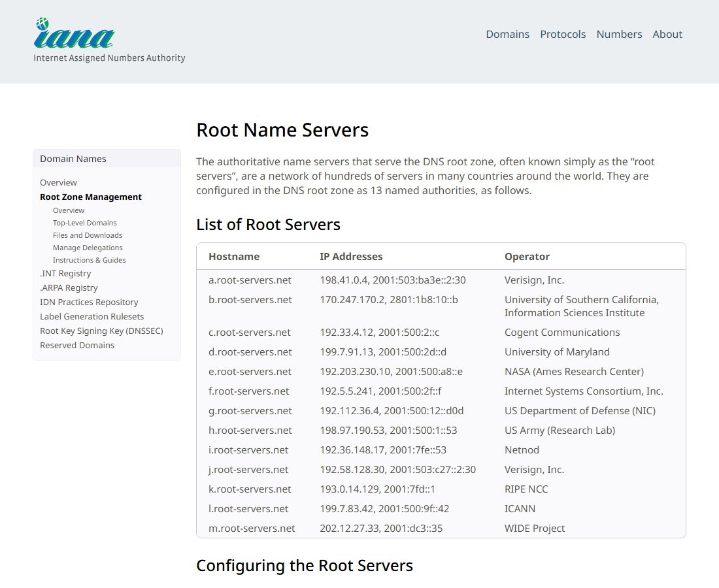Viewport: 719px width, 588px height.
Task: Click IP cell 192.203.230.10, 2001:500:a8::e
Action: (x=391, y=372)
